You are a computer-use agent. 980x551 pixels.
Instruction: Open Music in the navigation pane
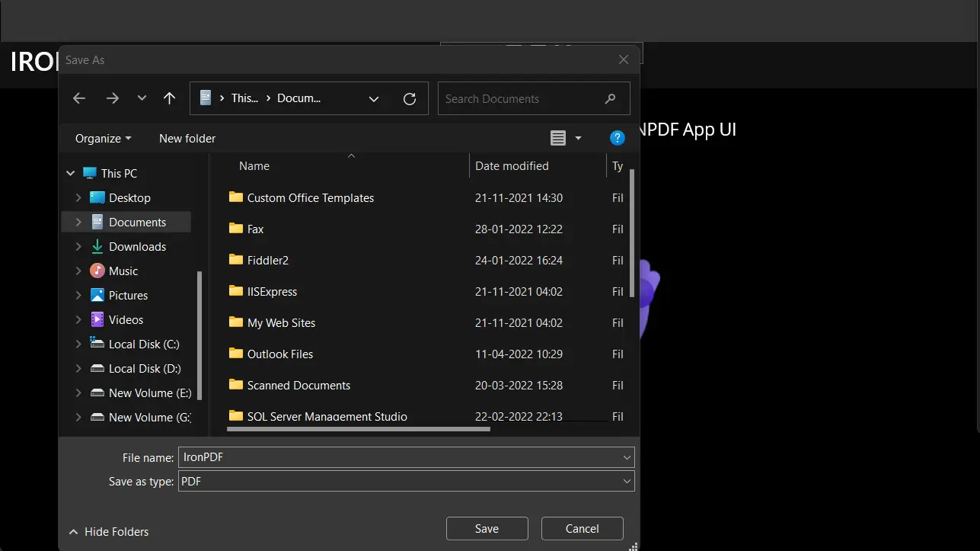coord(123,271)
